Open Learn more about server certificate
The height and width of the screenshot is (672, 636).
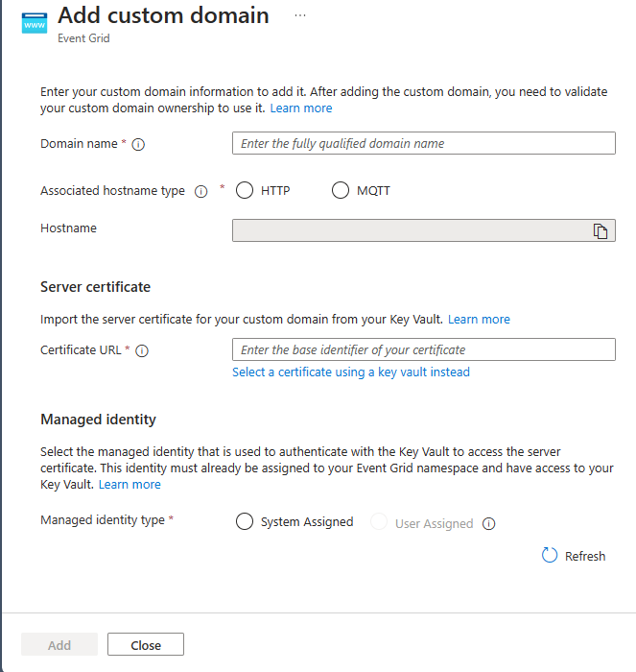(x=479, y=319)
